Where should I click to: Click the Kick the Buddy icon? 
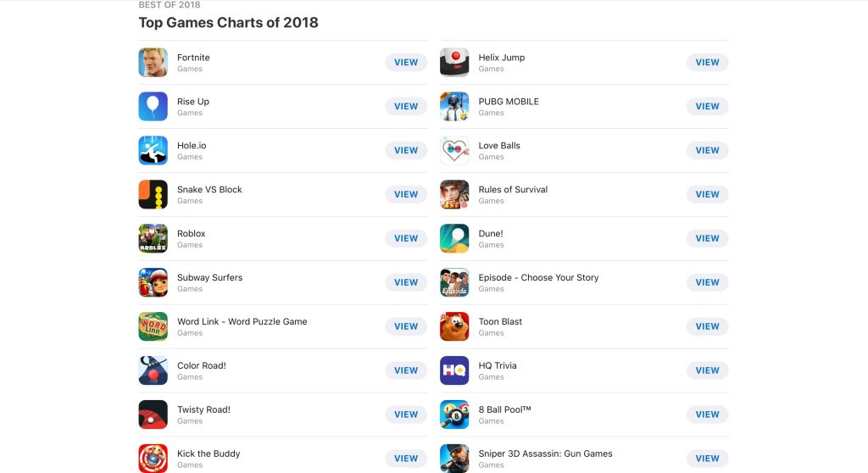coord(153,458)
